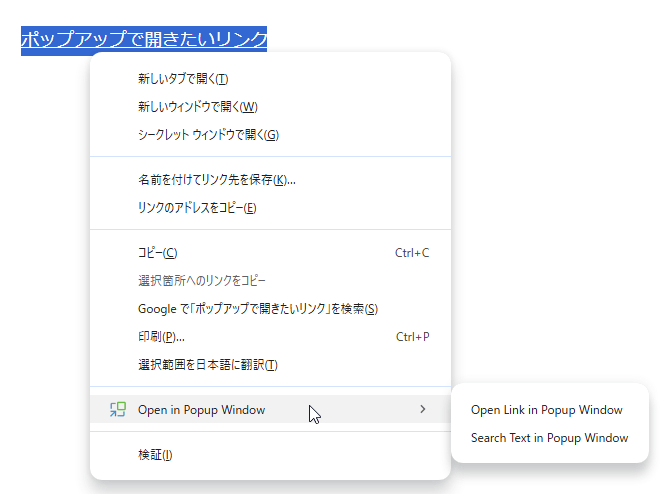This screenshot has height=494, width=664.
Task: Open the 印刷(P)... print option
Action: click(x=270, y=337)
